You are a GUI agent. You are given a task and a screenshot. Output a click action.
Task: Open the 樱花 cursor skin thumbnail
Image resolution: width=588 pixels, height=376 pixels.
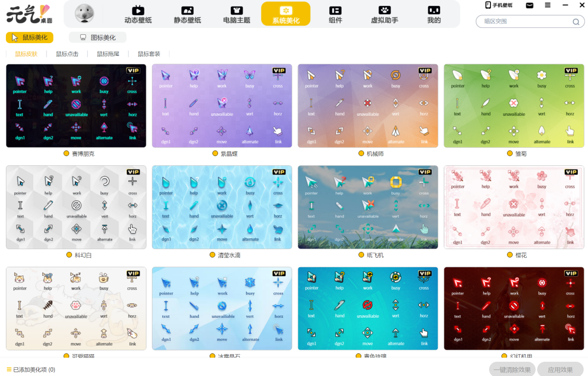[514, 207]
